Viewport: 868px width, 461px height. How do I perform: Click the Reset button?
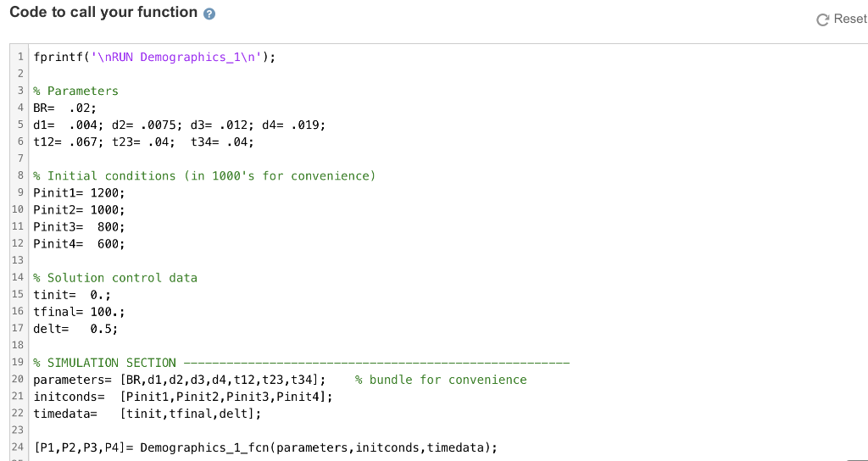tap(842, 19)
